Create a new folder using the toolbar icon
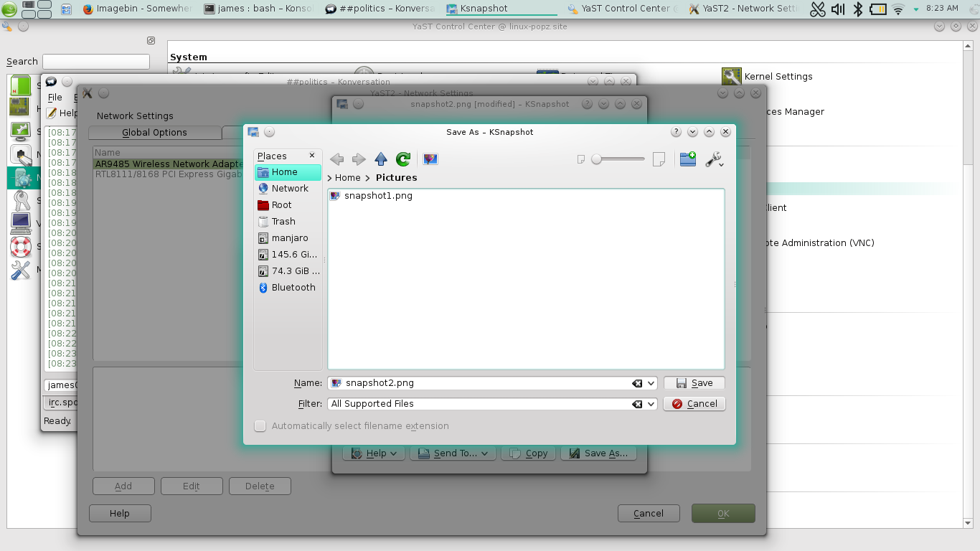Viewport: 980px width, 551px height. [688, 159]
